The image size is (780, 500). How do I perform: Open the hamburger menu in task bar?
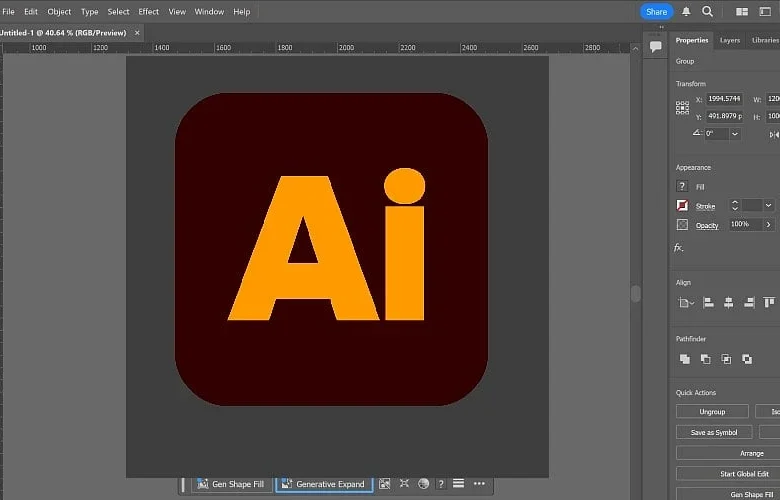click(459, 484)
